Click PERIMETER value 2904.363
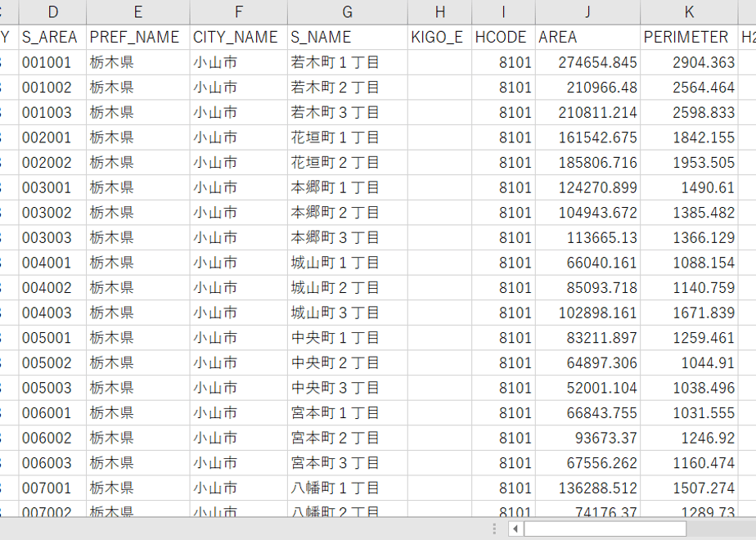Screen dimensions: 756x540 [690, 62]
